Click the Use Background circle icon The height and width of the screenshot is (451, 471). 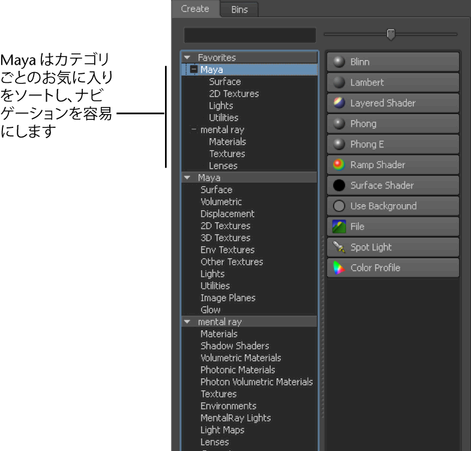339,206
